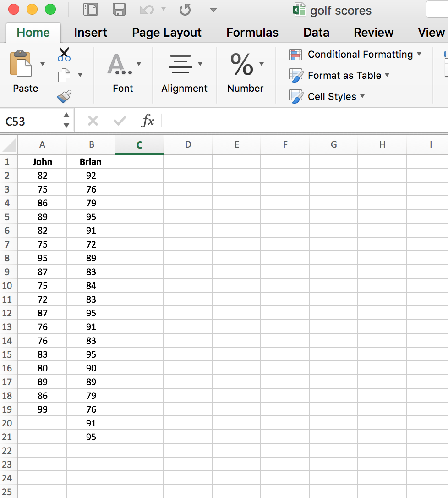448x498 pixels.
Task: Click the Format as Table icon
Action: pyautogui.click(x=295, y=75)
